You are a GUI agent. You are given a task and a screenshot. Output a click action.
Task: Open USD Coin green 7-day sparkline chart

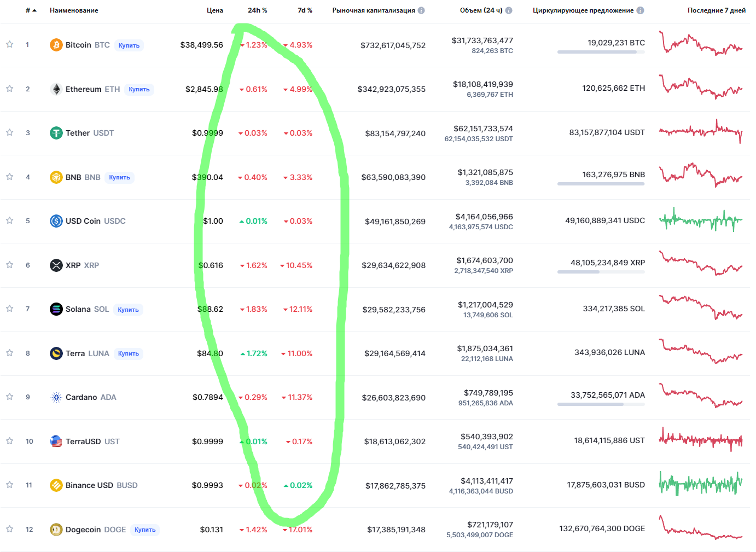701,220
